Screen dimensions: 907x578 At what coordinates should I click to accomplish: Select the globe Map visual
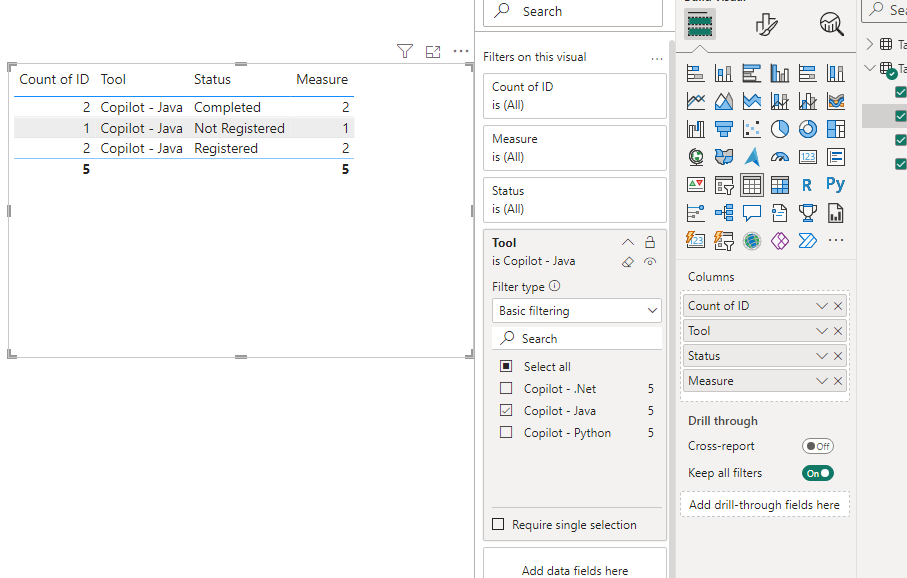[695, 157]
